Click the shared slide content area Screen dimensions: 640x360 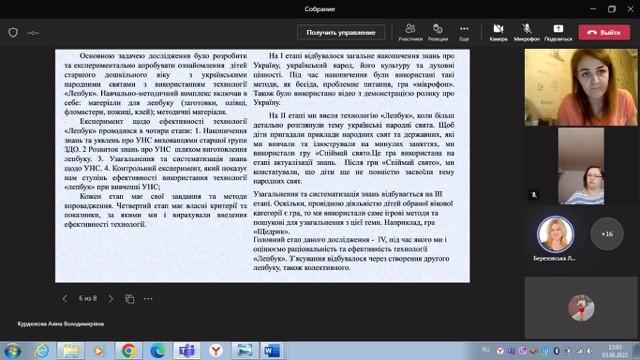pos(262,166)
